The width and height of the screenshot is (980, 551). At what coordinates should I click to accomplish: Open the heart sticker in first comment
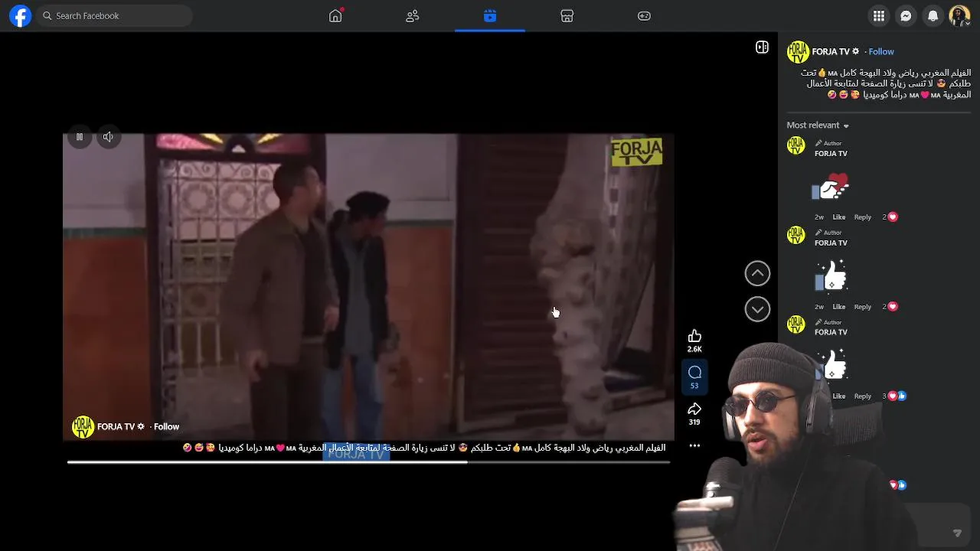[831, 186]
